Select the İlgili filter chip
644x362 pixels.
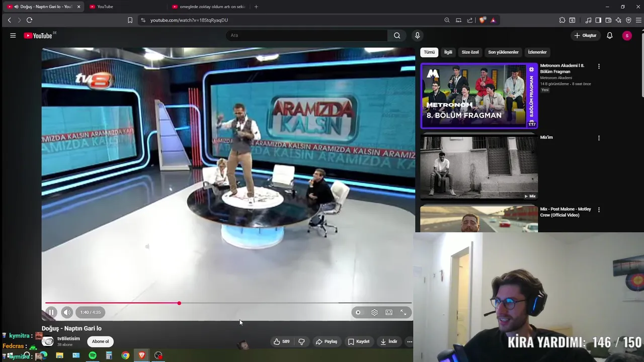[448, 52]
